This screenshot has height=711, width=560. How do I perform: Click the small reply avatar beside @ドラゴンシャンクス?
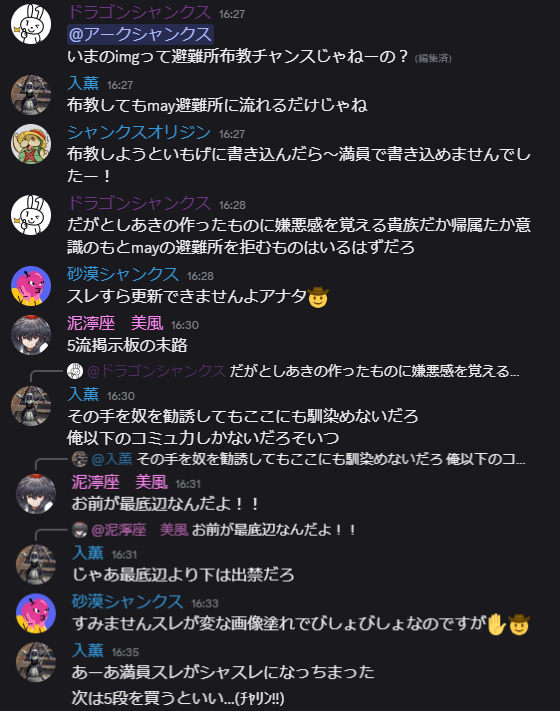[75, 371]
